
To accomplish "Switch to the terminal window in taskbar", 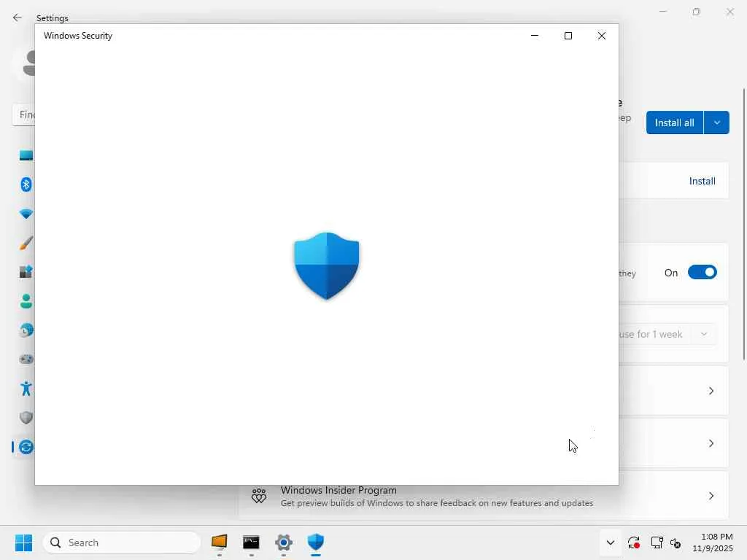I will 251,542.
